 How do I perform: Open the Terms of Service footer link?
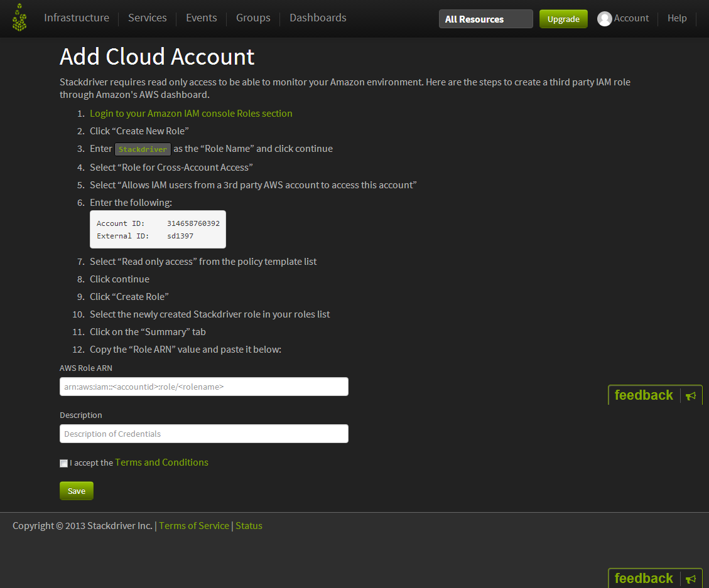pos(194,526)
